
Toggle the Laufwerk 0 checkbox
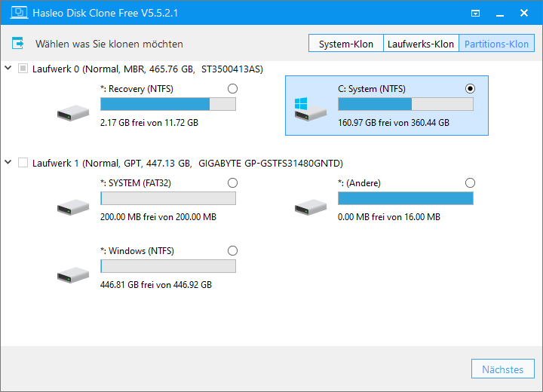tap(23, 69)
